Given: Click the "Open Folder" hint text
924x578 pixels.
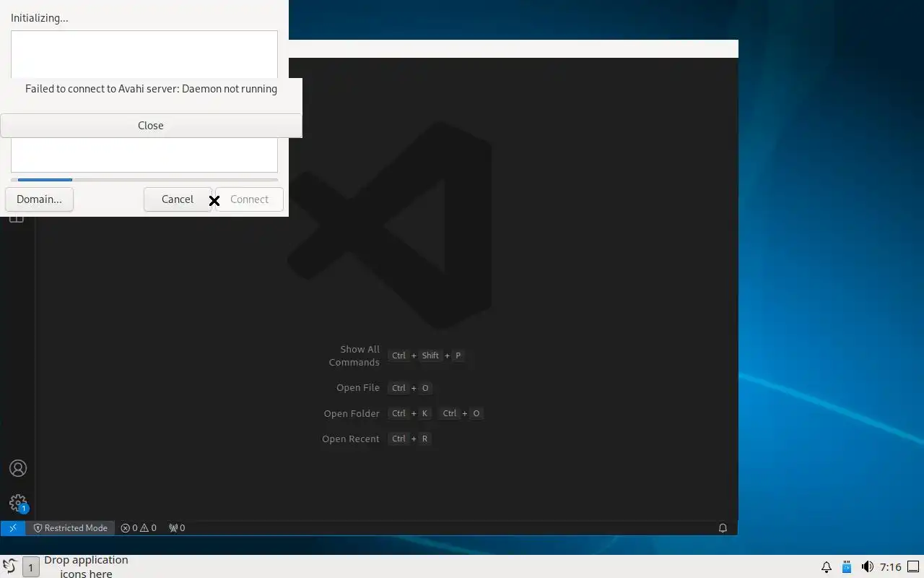Looking at the screenshot, I should click(x=352, y=413).
